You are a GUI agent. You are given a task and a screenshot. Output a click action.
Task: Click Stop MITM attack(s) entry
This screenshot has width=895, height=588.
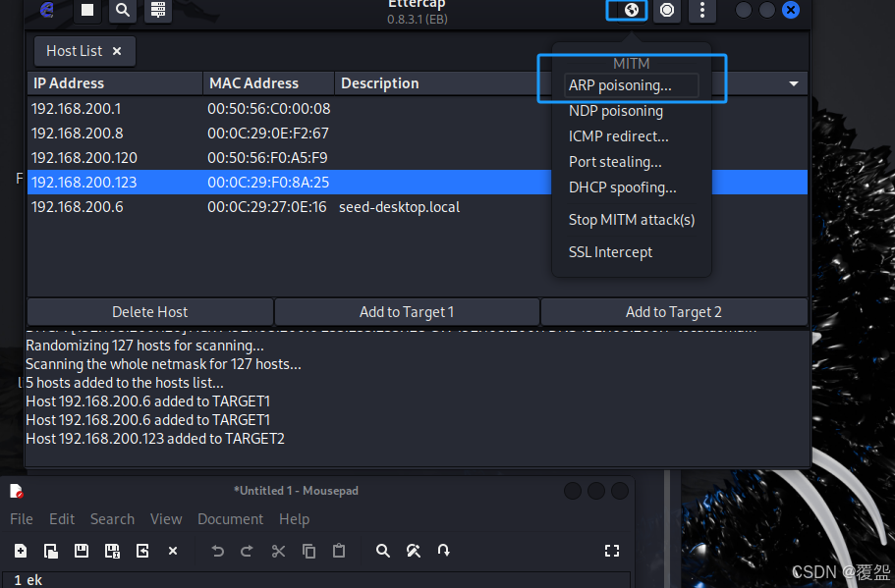point(632,220)
